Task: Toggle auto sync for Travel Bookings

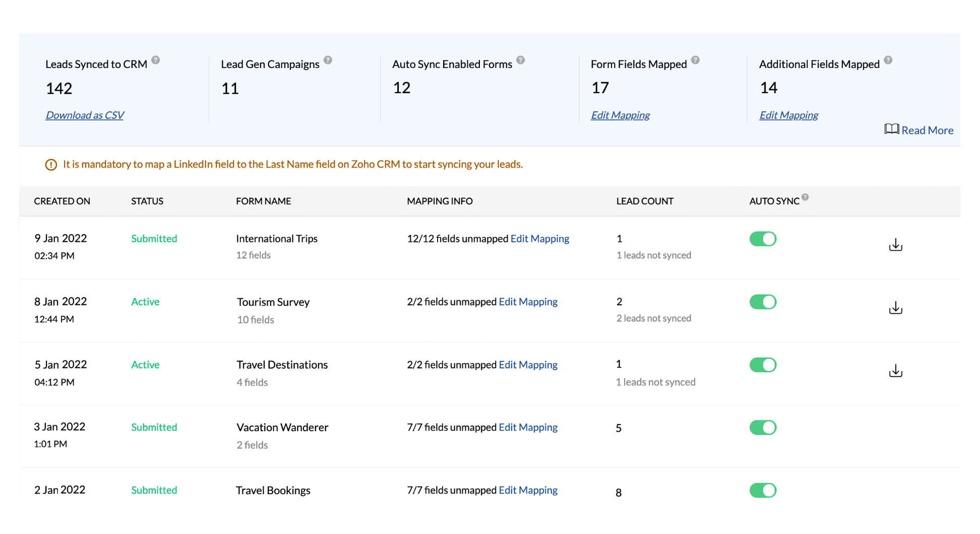Action: pyautogui.click(x=763, y=490)
